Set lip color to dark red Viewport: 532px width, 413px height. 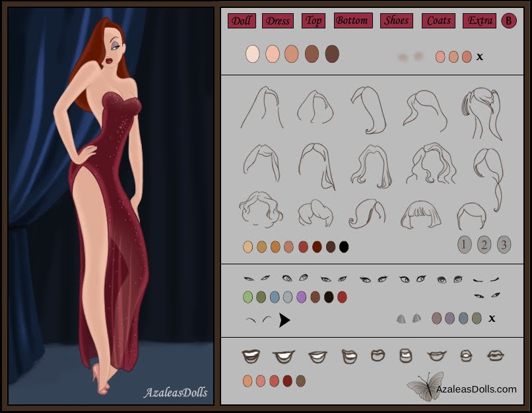[287, 381]
